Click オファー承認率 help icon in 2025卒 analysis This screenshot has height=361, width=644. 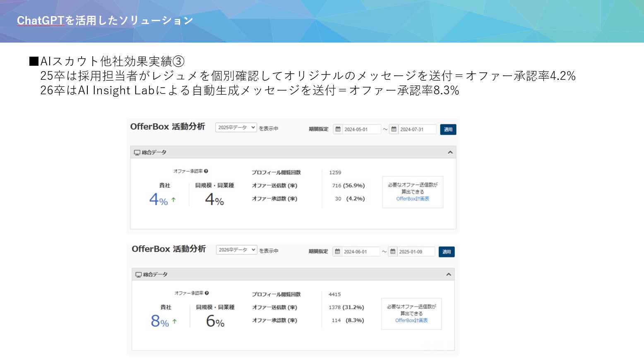[206, 171]
